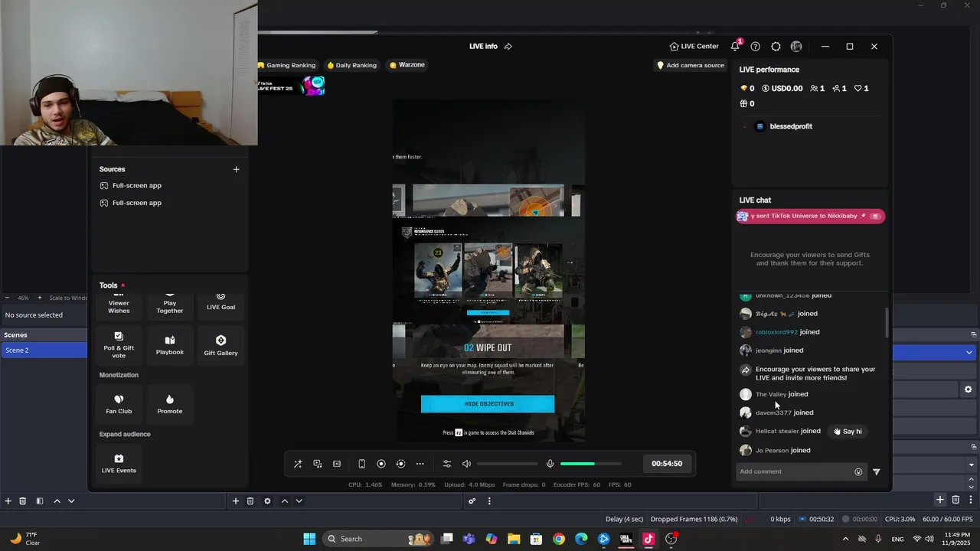Viewport: 980px width, 551px height.
Task: Open the more options ellipsis in control bar
Action: click(420, 464)
